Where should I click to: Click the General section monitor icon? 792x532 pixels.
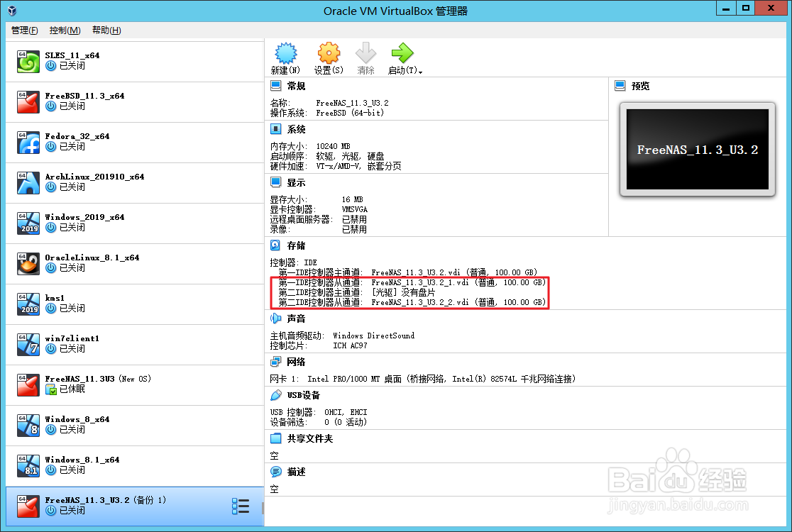(x=276, y=86)
